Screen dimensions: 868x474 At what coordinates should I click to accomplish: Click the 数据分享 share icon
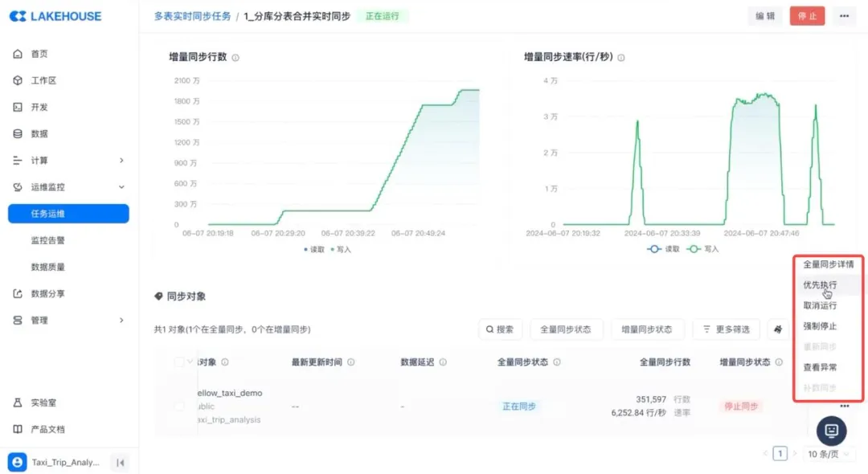click(18, 293)
